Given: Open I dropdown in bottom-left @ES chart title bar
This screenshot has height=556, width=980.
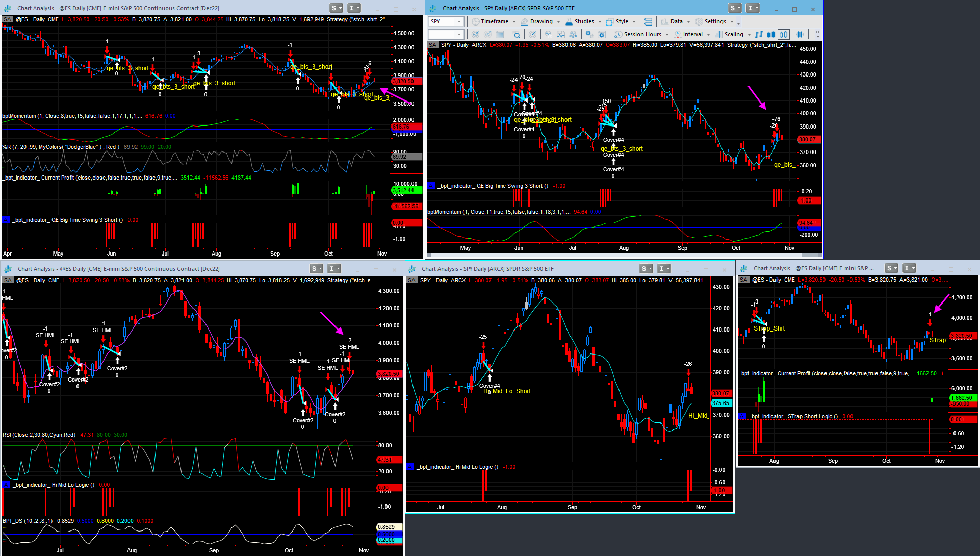Looking at the screenshot, I should pyautogui.click(x=334, y=269).
